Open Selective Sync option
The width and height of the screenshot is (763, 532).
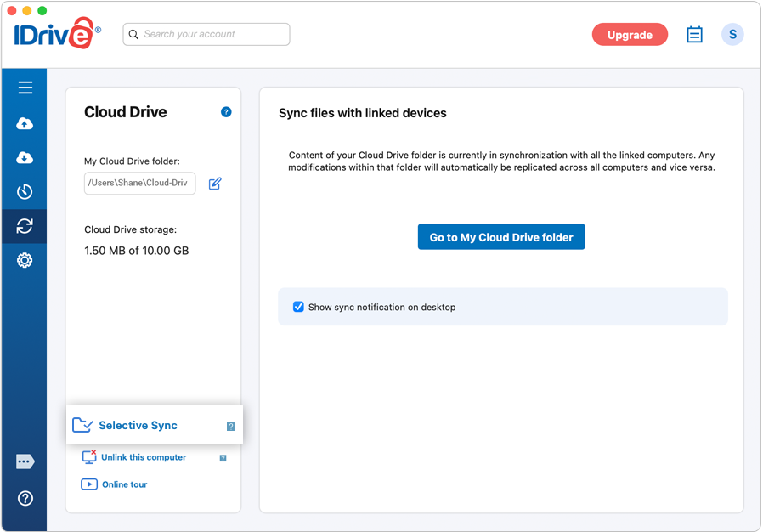(138, 426)
